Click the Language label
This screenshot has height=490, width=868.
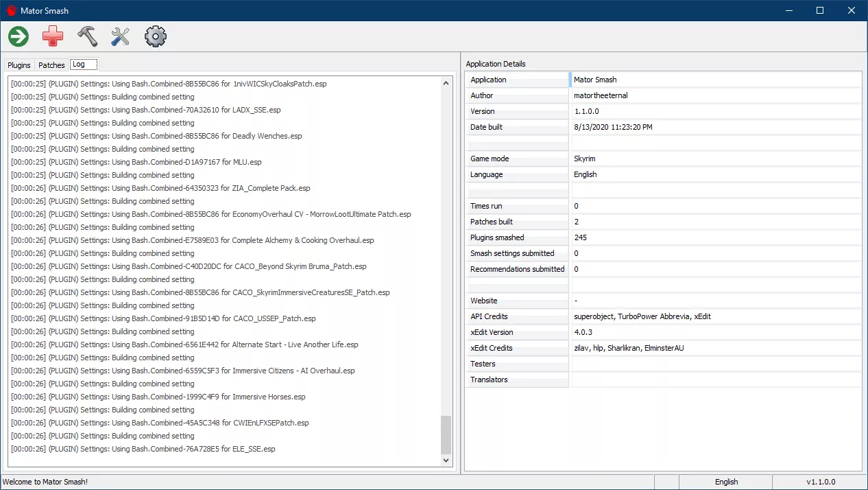click(487, 174)
